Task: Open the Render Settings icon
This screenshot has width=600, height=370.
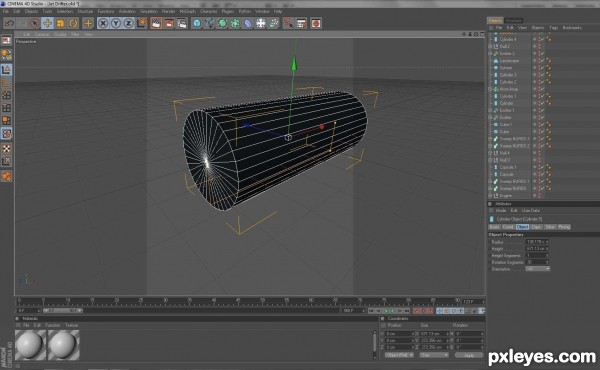Action: (182, 23)
